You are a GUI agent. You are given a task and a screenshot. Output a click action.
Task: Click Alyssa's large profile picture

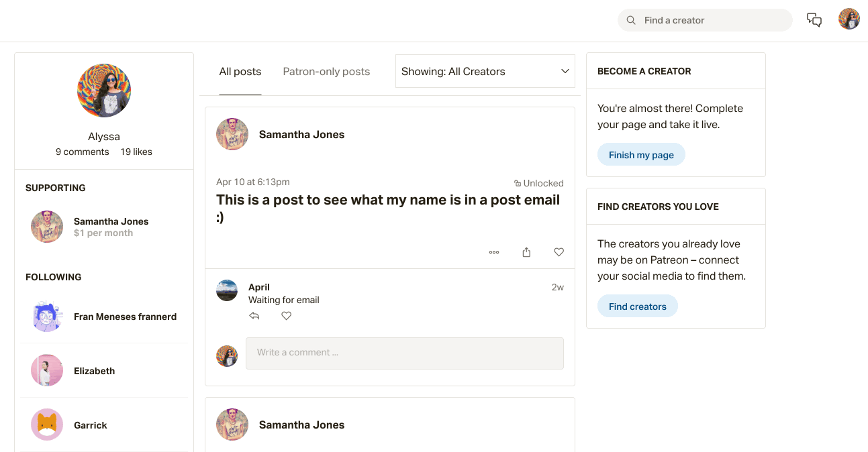point(104,91)
